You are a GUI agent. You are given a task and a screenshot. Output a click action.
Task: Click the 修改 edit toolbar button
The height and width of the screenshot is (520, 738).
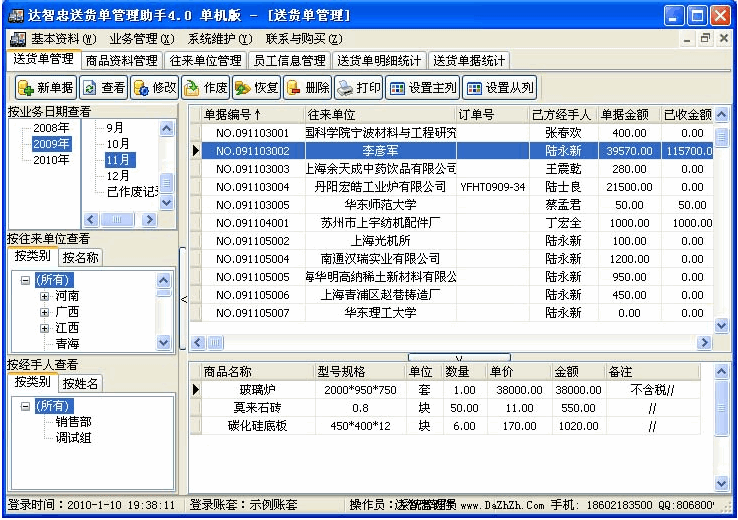tap(155, 88)
